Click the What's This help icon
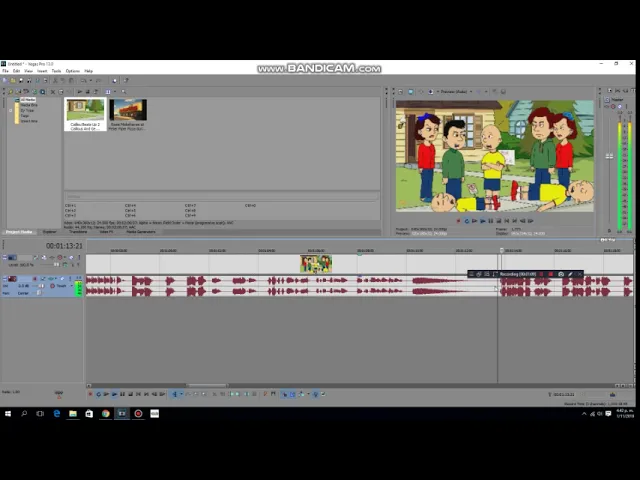The image size is (640, 480). pyautogui.click(x=126, y=80)
